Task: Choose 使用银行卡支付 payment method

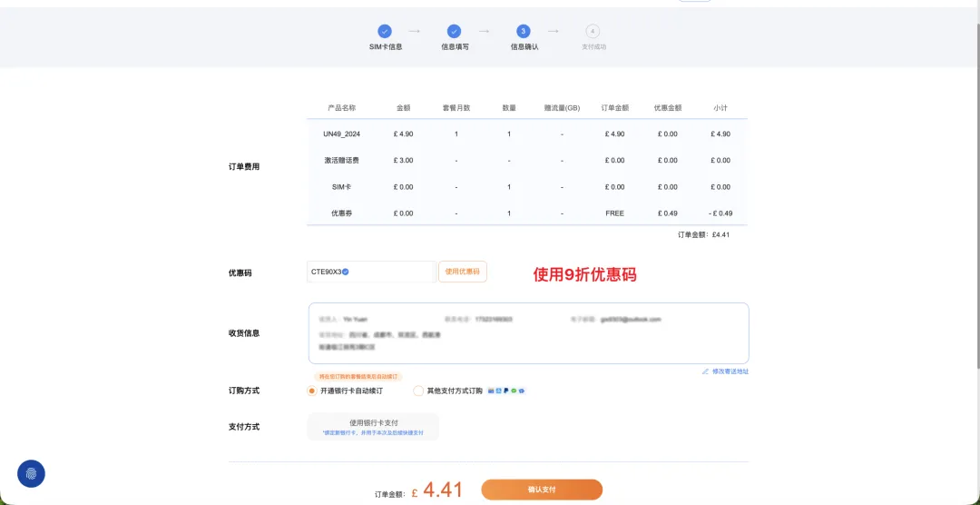Action: tap(373, 427)
